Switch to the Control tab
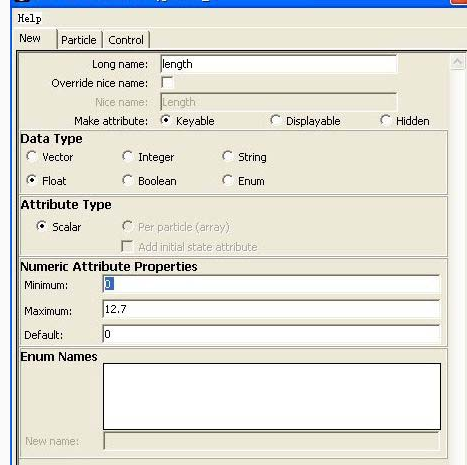 126,40
